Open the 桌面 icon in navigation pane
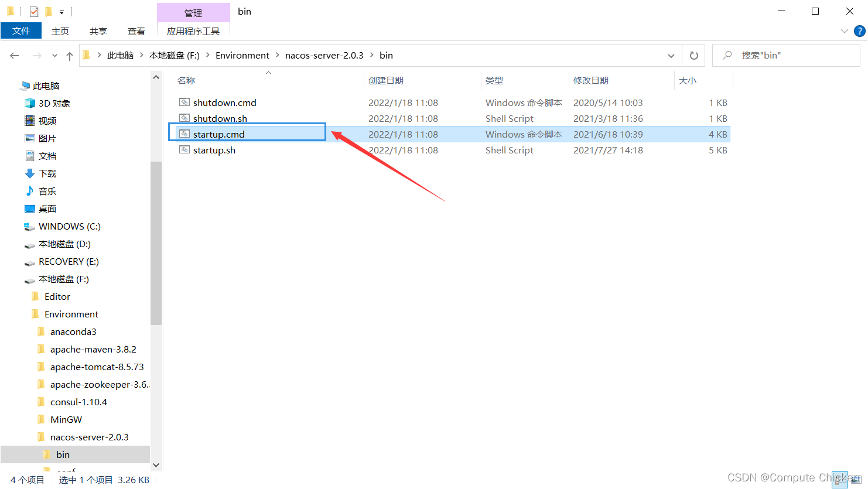 [x=30, y=208]
